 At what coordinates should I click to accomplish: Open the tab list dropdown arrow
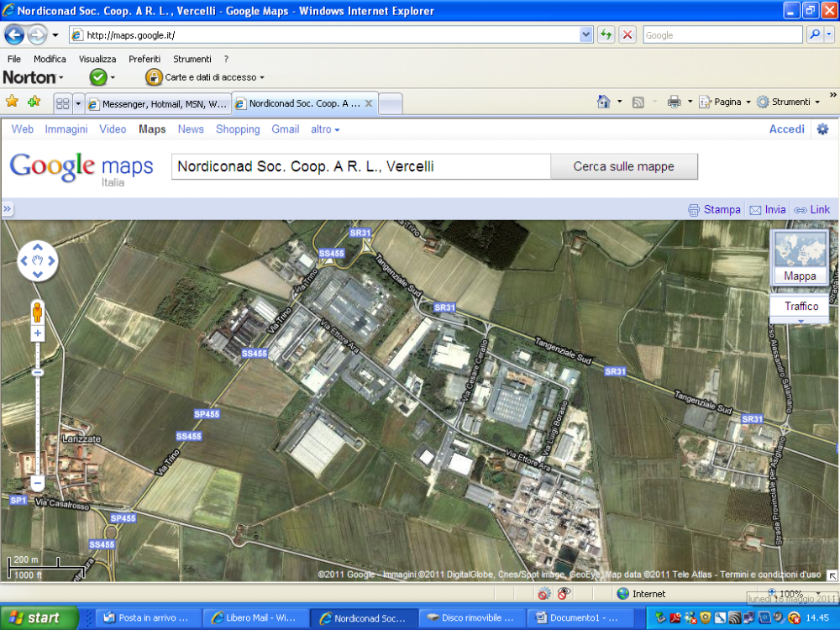78,103
